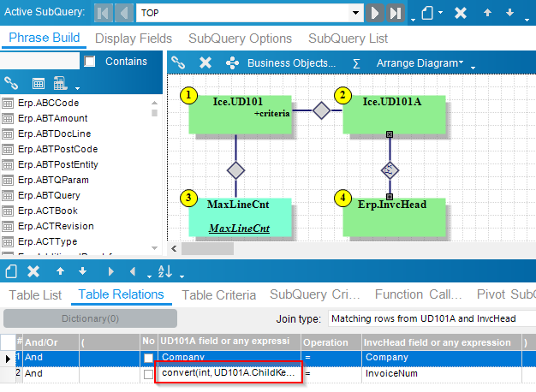Open dropdown arrow next to new subquery icon
The height and width of the screenshot is (392, 536).
(x=441, y=13)
